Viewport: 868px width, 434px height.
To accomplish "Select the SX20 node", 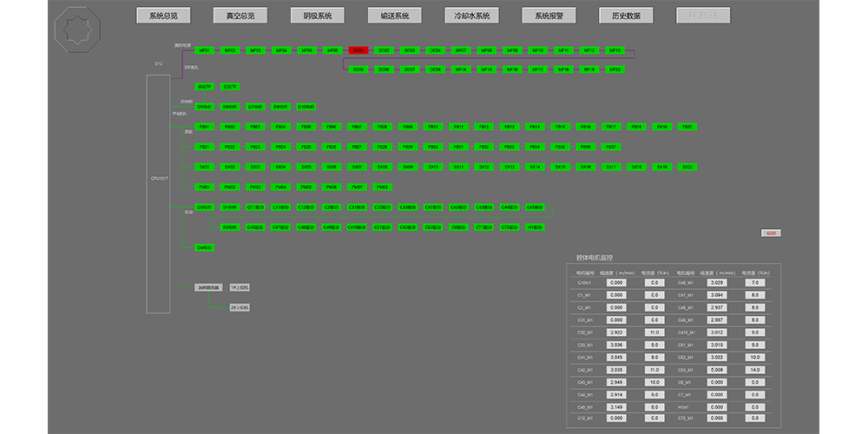I will click(687, 167).
